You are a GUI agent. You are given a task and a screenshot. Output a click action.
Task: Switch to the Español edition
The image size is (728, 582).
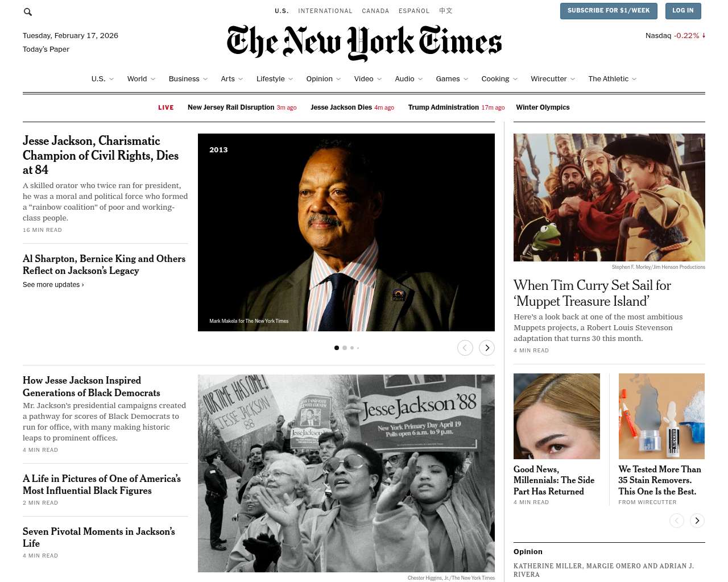pyautogui.click(x=414, y=11)
